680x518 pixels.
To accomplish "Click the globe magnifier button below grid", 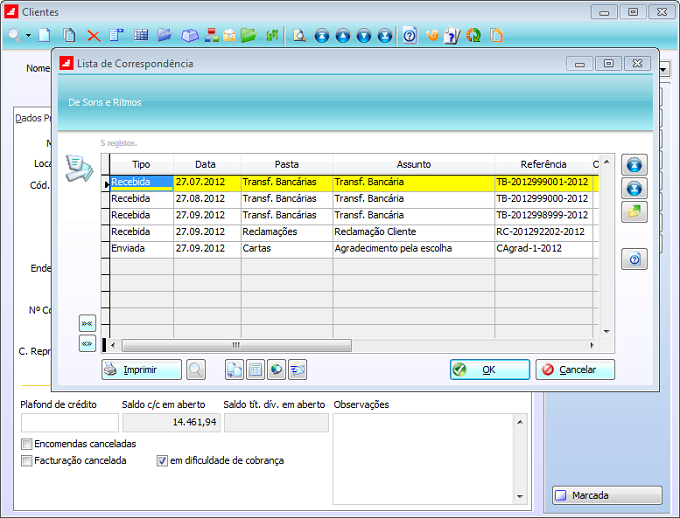I will pos(276,370).
